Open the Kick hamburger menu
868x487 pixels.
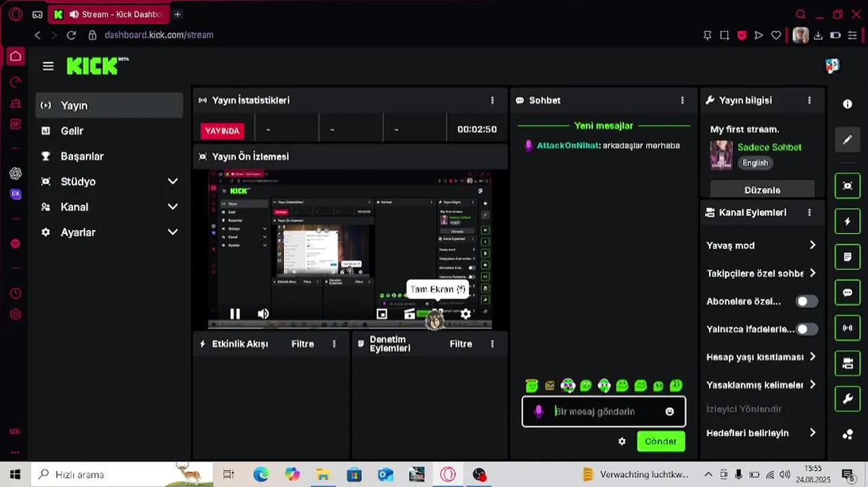[x=48, y=66]
